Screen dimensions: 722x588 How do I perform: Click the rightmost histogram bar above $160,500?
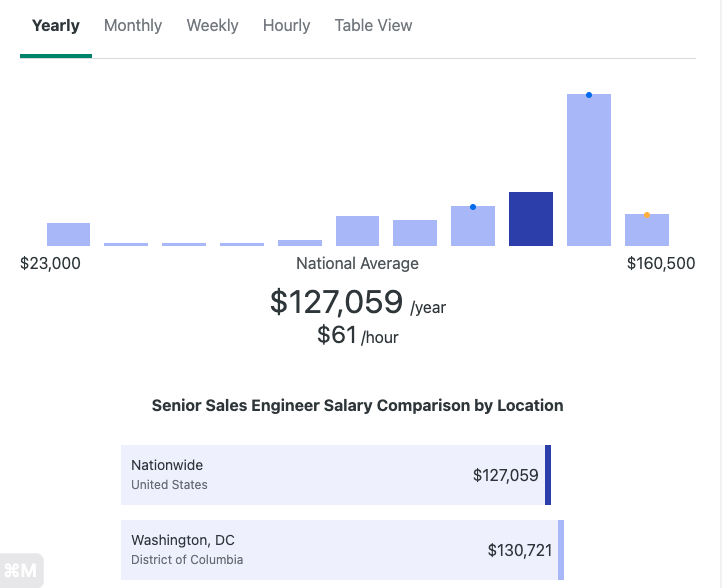tap(647, 230)
